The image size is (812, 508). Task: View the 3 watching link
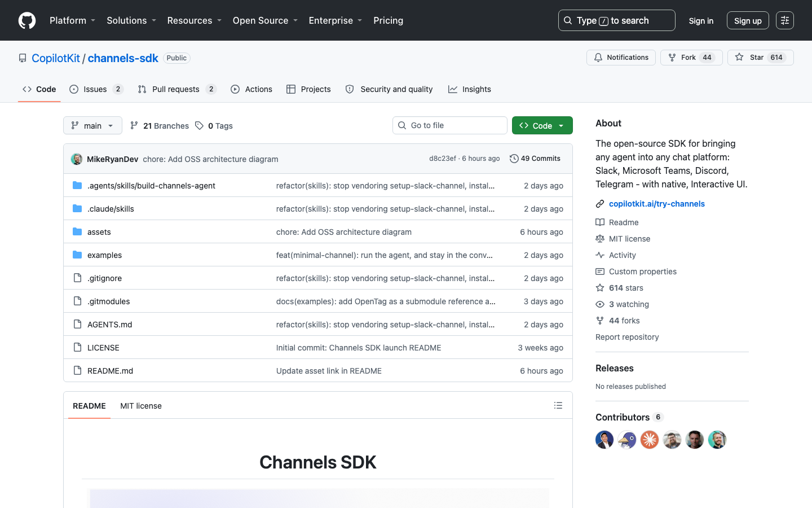623,304
